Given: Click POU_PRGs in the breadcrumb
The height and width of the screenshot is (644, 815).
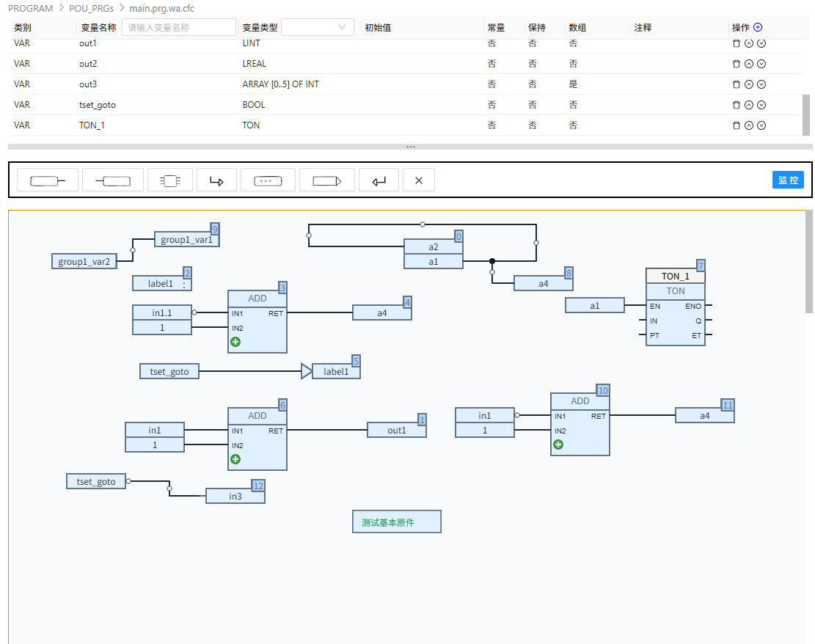Looking at the screenshot, I should pos(91,8).
